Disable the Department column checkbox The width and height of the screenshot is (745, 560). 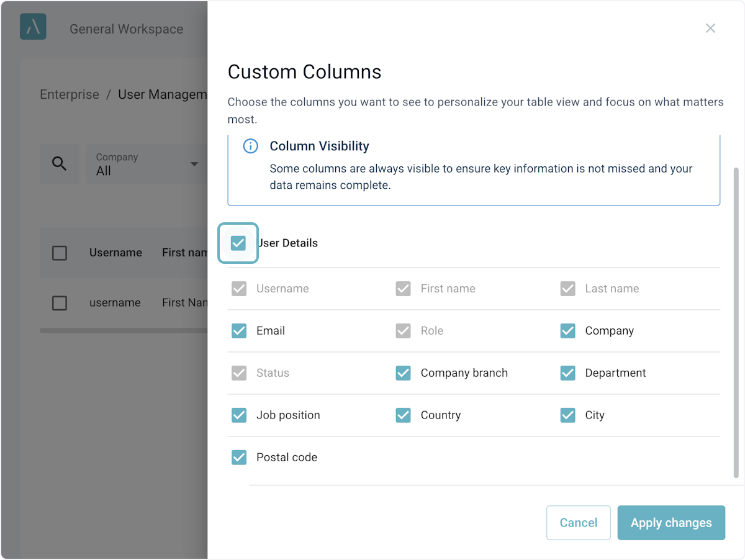click(567, 373)
